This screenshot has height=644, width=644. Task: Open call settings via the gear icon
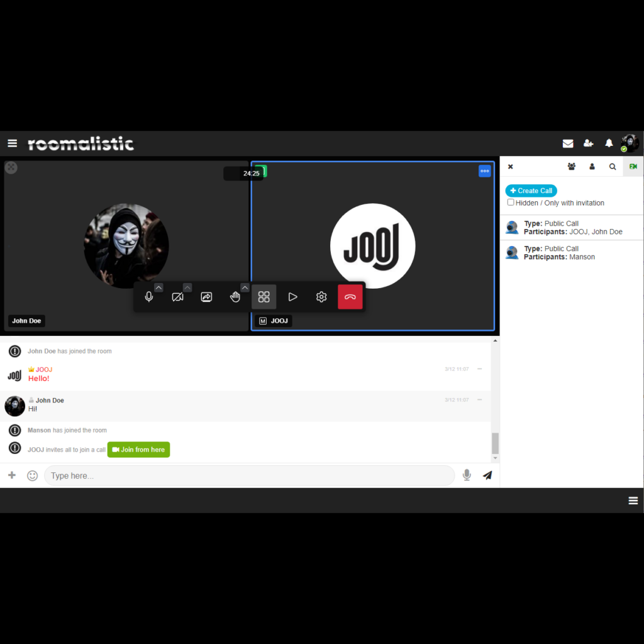coord(321,296)
